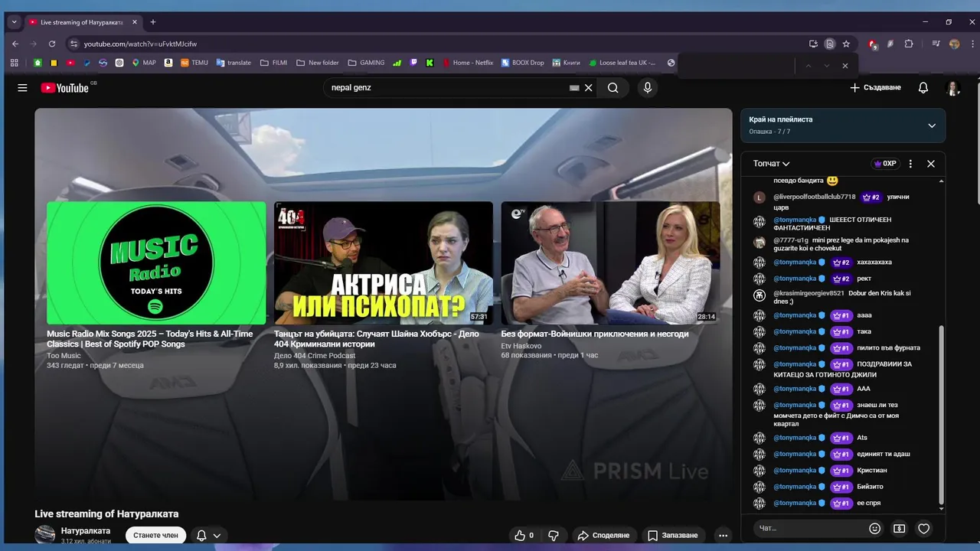Open the install/cast screen icon in the address bar
Image resolution: width=980 pixels, height=551 pixels.
(x=813, y=44)
